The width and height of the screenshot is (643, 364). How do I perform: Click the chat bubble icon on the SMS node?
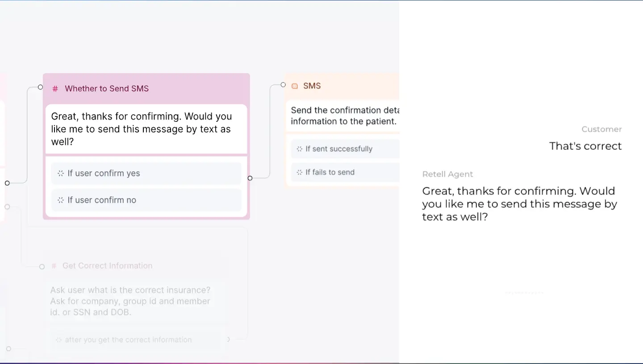(295, 86)
